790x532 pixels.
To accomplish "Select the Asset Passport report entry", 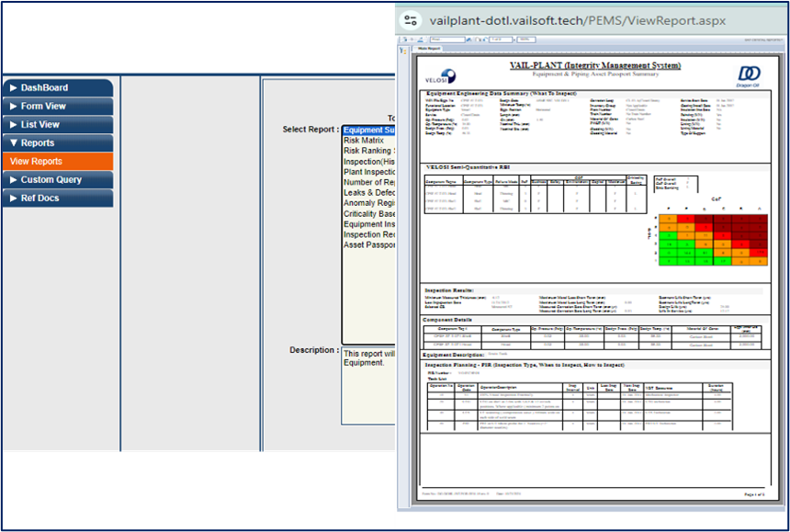I will (x=369, y=244).
